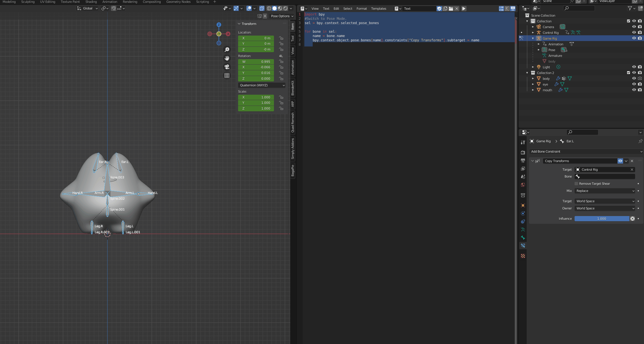This screenshot has height=344, width=644.
Task: Toggle Copy Transforms constraint visibility eye
Action: [620, 161]
